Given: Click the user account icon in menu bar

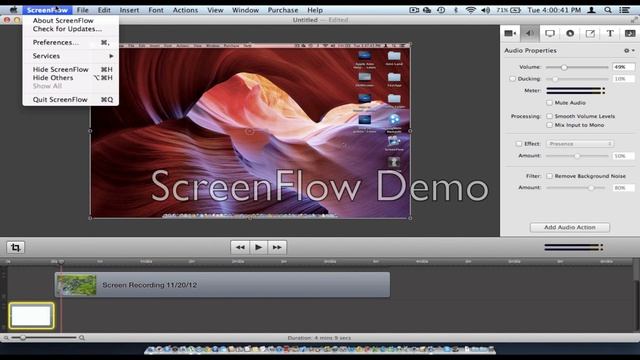Looking at the screenshot, I should [591, 10].
